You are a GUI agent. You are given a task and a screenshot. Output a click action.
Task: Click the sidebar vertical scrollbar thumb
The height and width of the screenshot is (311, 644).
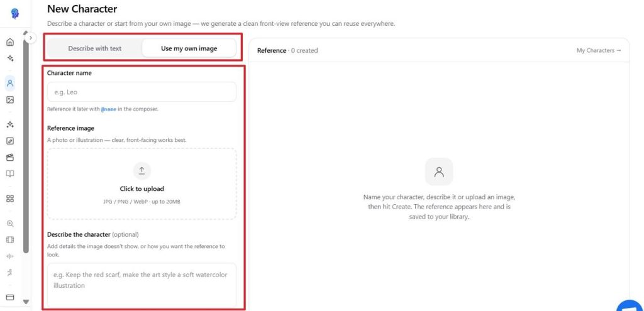tap(26, 147)
